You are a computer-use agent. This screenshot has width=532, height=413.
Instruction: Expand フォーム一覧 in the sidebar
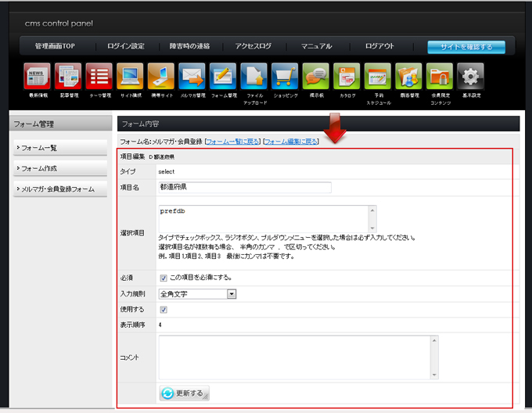click(x=60, y=148)
